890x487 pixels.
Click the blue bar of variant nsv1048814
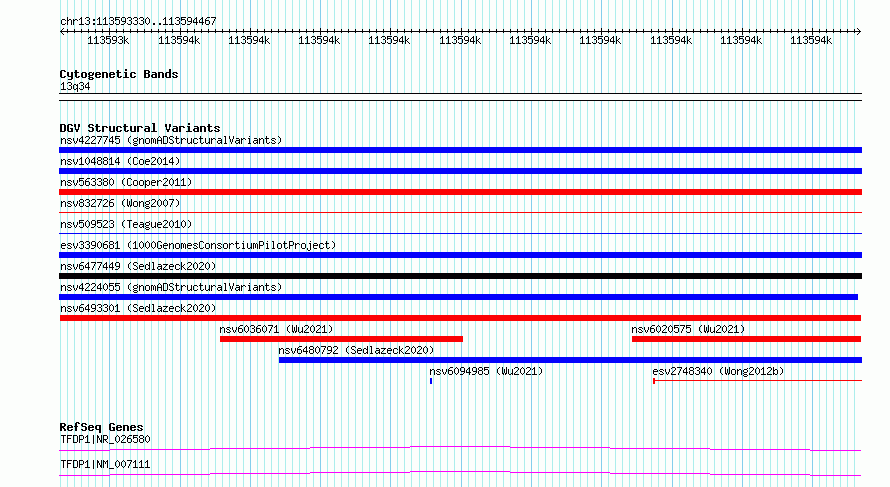pyautogui.click(x=460, y=171)
